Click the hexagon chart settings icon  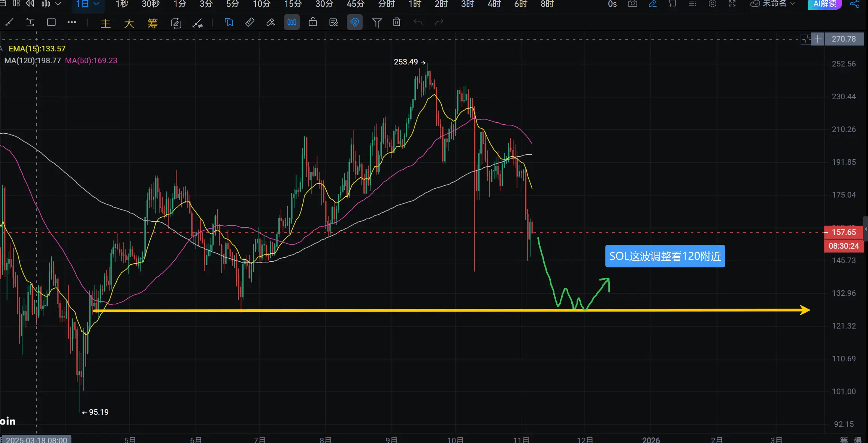click(712, 4)
